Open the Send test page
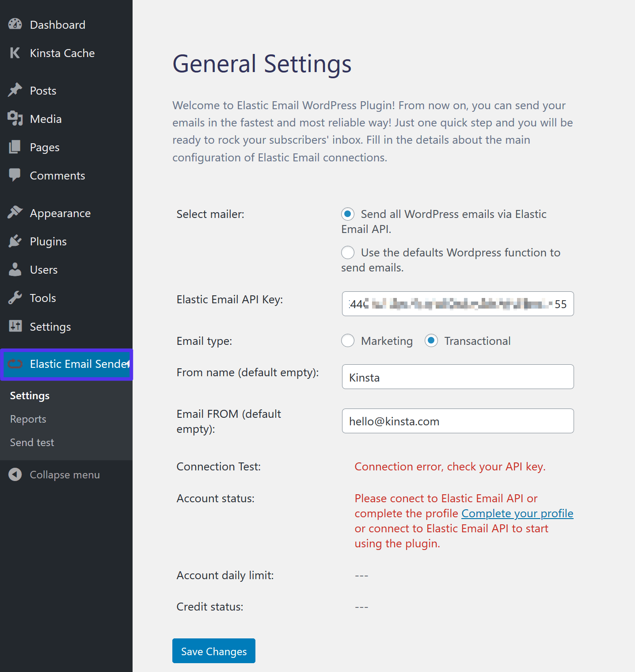The height and width of the screenshot is (672, 635). click(31, 442)
